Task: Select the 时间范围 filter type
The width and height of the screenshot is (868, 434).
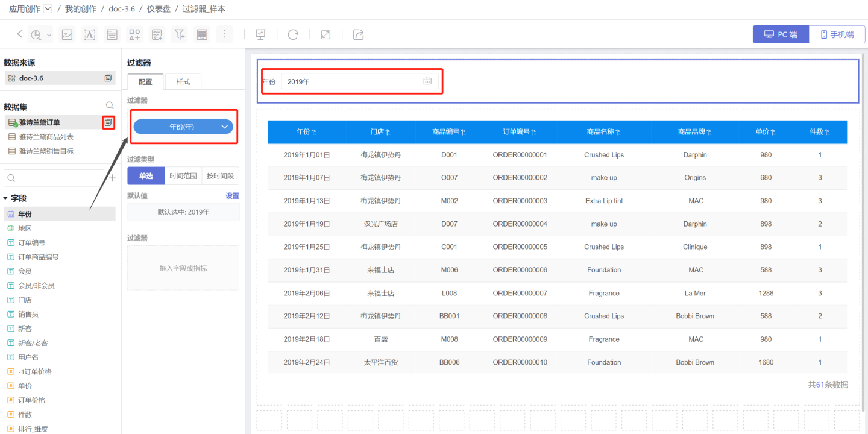Action: 183,176
